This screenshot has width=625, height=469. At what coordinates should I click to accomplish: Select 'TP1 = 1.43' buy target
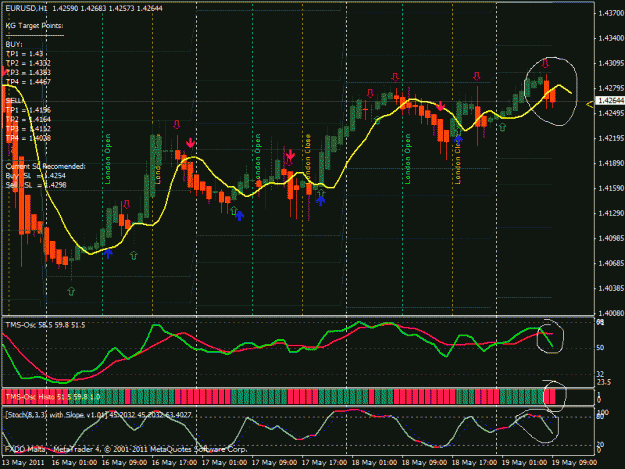[x=24, y=54]
